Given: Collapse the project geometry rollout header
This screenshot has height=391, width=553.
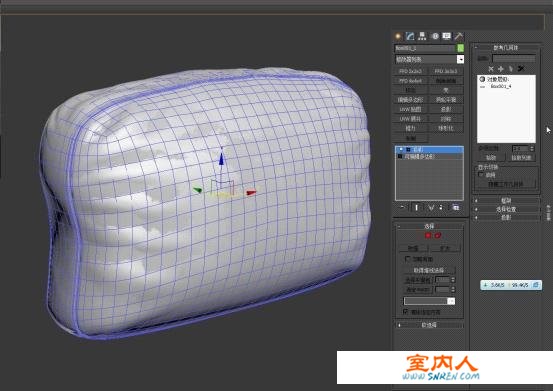Looking at the screenshot, I should coord(506,47).
